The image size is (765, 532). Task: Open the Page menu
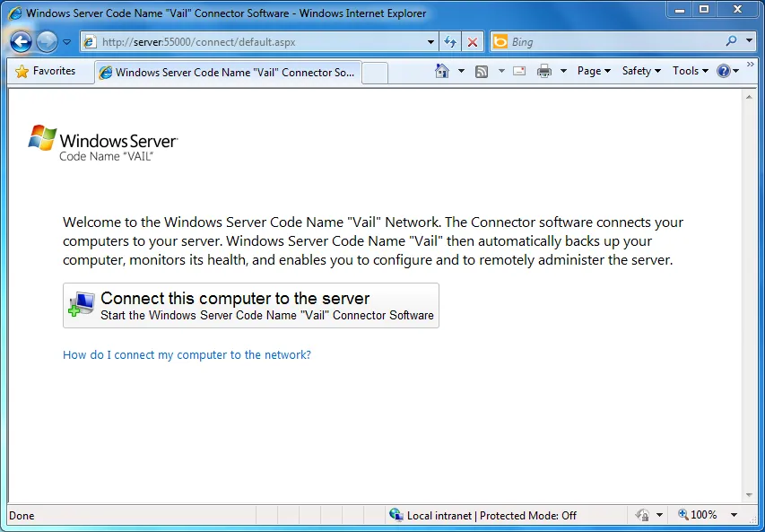[594, 71]
